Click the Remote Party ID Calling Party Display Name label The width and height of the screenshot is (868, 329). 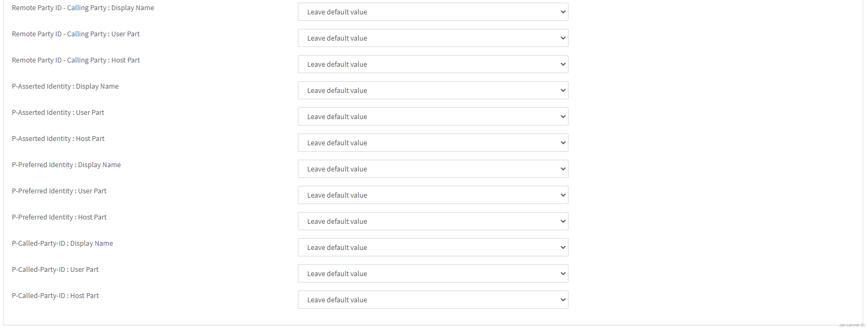point(83,8)
